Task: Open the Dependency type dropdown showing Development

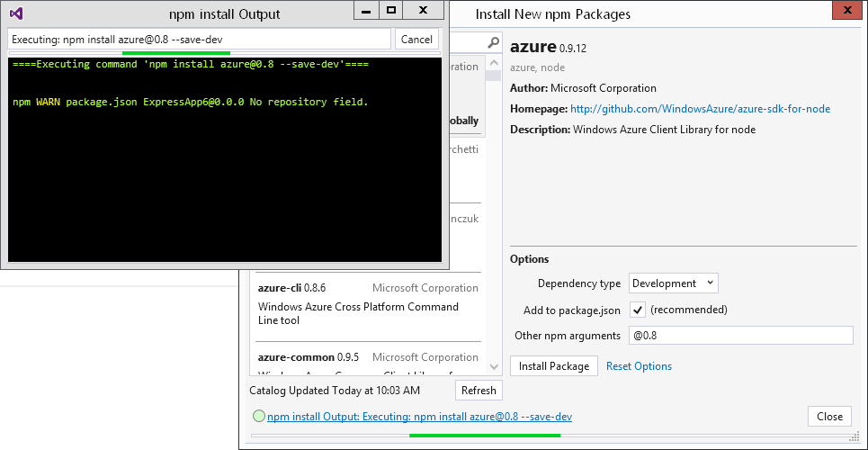Action: pyautogui.click(x=673, y=283)
